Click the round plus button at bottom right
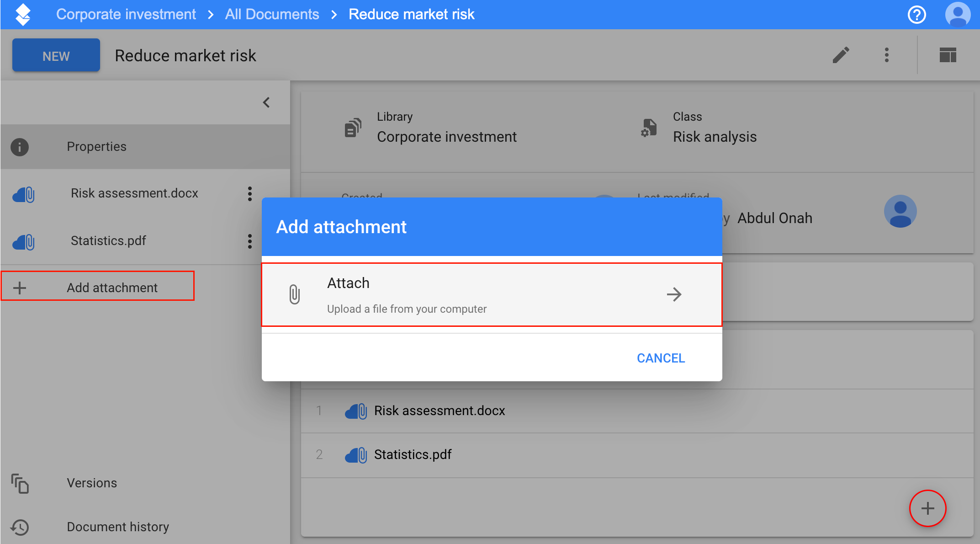This screenshot has width=980, height=544. [927, 508]
